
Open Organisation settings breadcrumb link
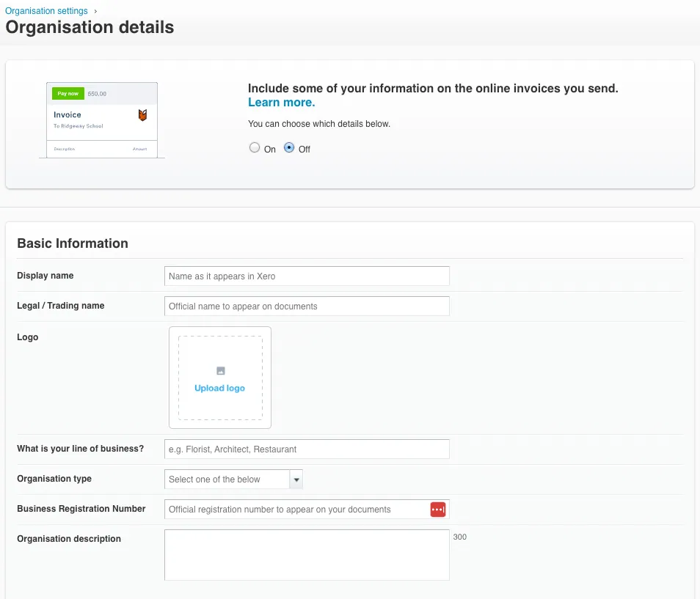[x=46, y=11]
